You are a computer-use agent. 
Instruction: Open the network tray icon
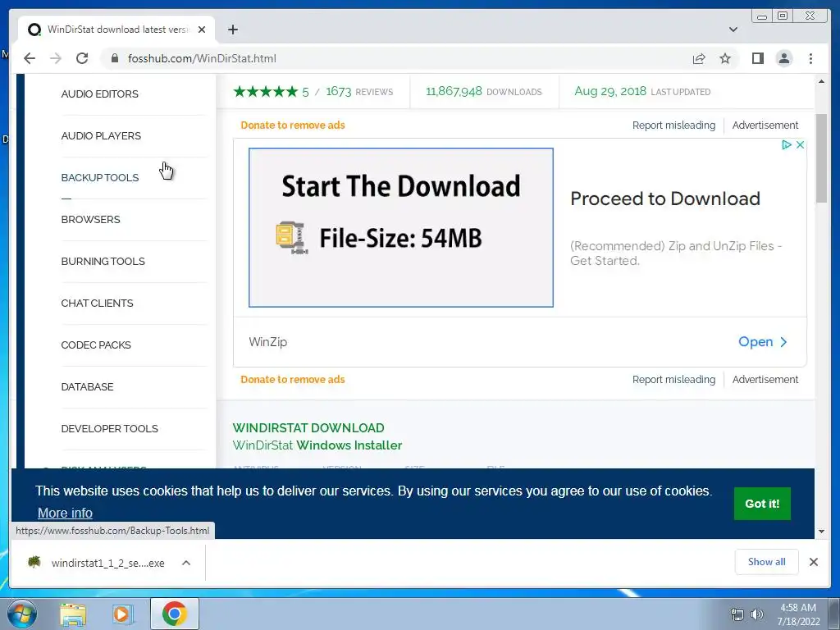[737, 614]
